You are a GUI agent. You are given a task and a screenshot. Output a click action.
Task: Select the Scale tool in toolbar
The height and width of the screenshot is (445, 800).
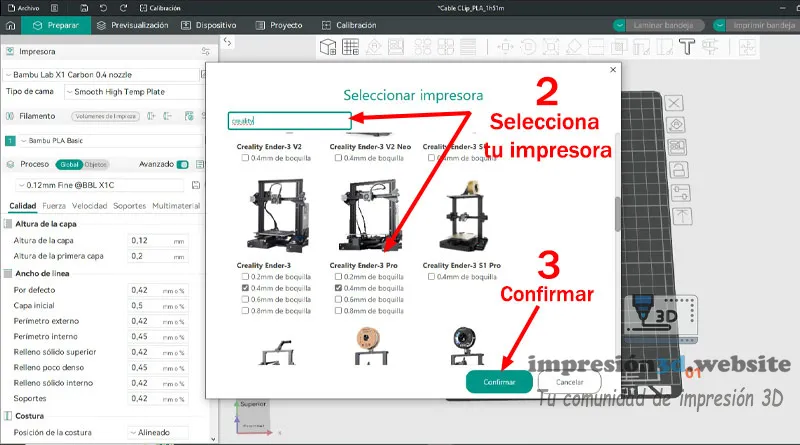[x=551, y=47]
